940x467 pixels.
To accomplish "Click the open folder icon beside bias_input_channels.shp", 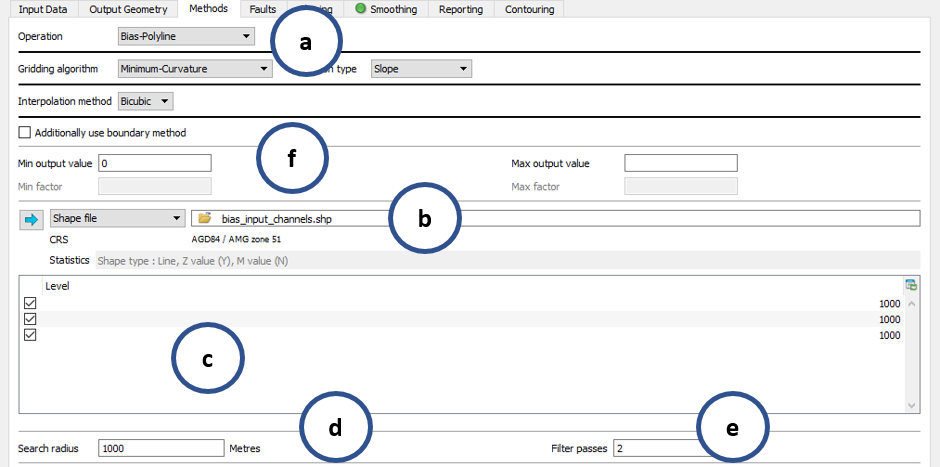I will (205, 218).
